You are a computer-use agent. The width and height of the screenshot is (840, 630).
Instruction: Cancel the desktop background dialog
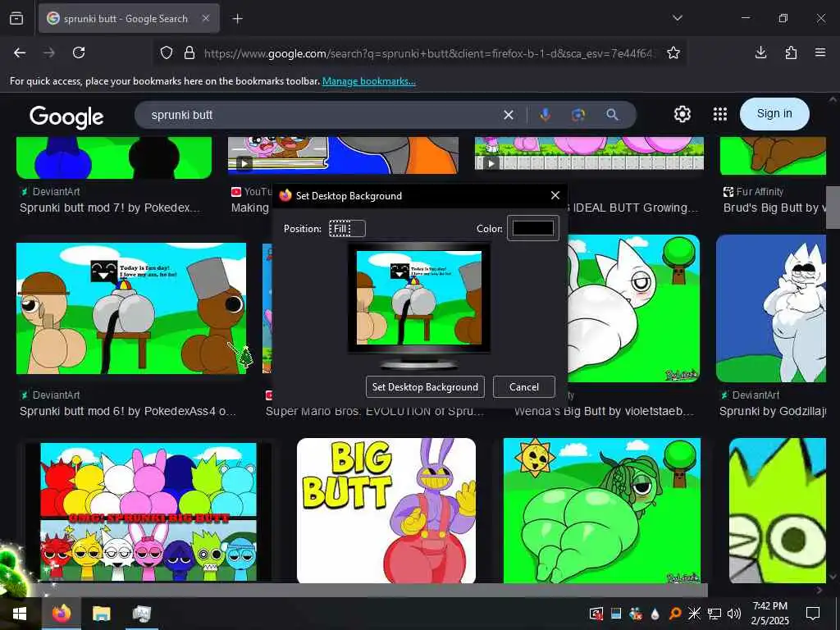(x=524, y=387)
